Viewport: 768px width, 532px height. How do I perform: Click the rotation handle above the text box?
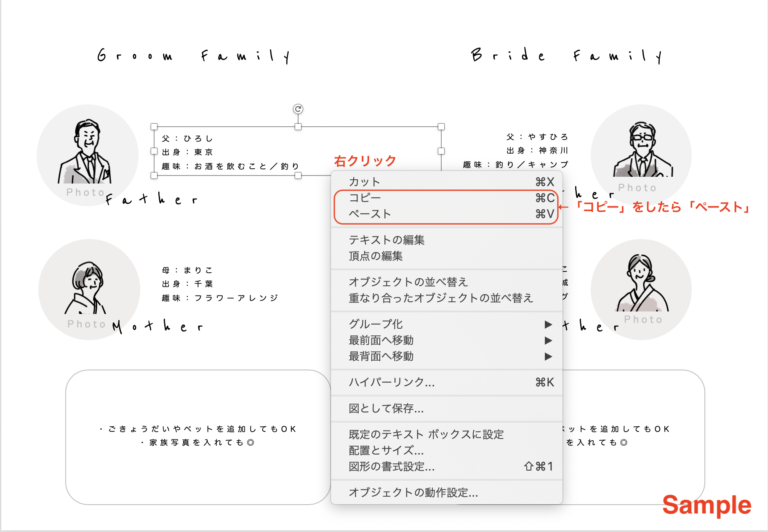[x=298, y=109]
